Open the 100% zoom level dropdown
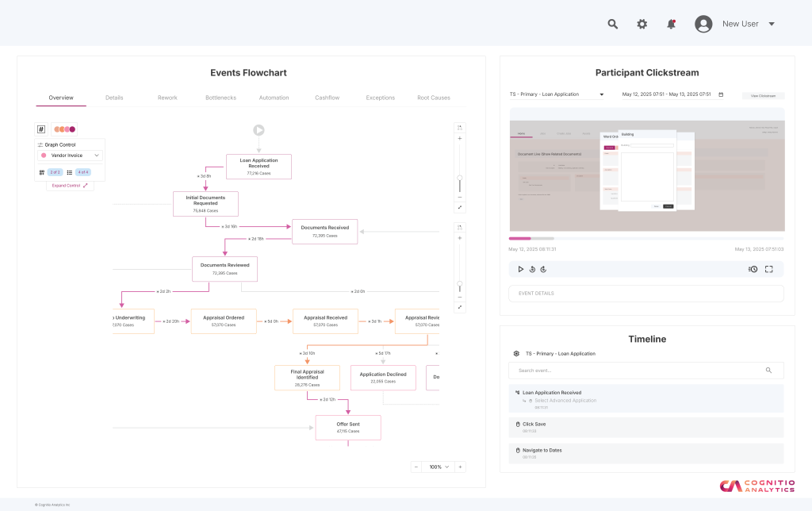Image resolution: width=812 pixels, height=511 pixels. (x=439, y=467)
